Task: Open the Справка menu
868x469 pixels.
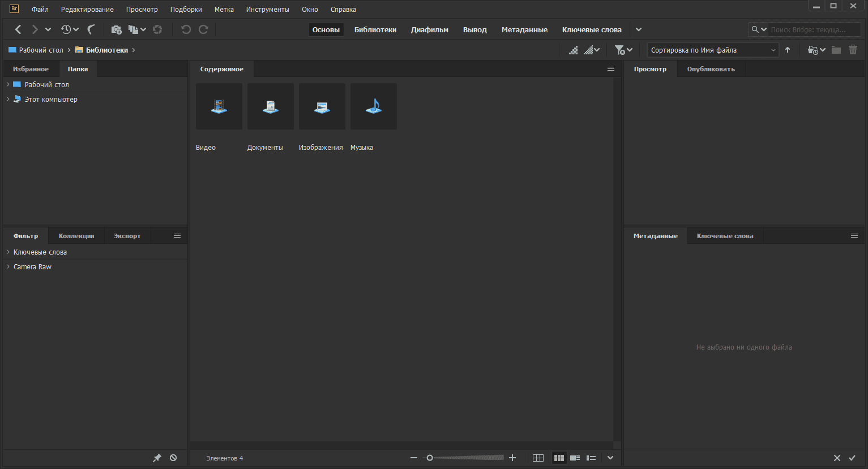Action: pos(344,10)
